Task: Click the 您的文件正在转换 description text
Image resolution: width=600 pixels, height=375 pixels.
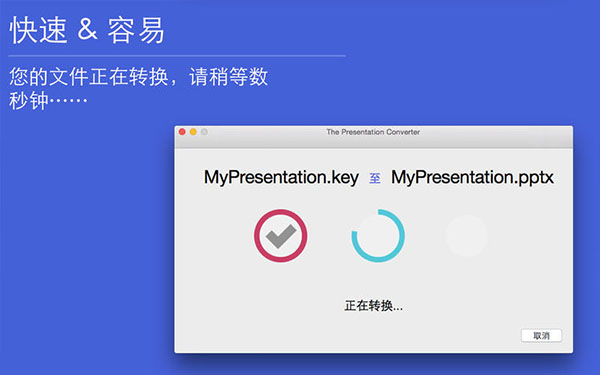Action: [138, 88]
